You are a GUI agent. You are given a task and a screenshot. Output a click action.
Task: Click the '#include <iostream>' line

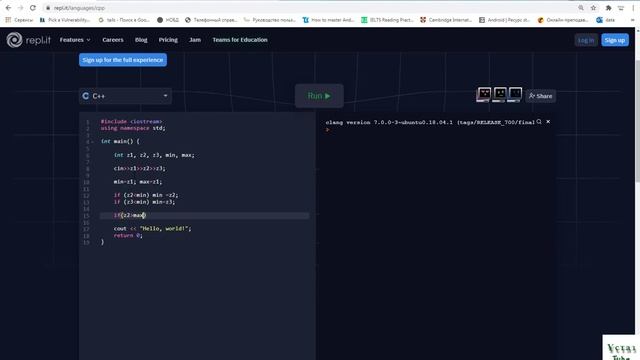pyautogui.click(x=131, y=121)
